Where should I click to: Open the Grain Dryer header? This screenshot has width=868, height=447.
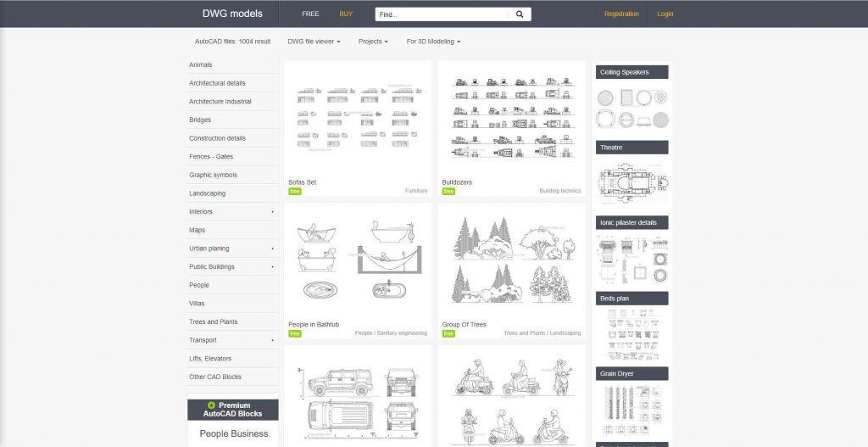(632, 374)
